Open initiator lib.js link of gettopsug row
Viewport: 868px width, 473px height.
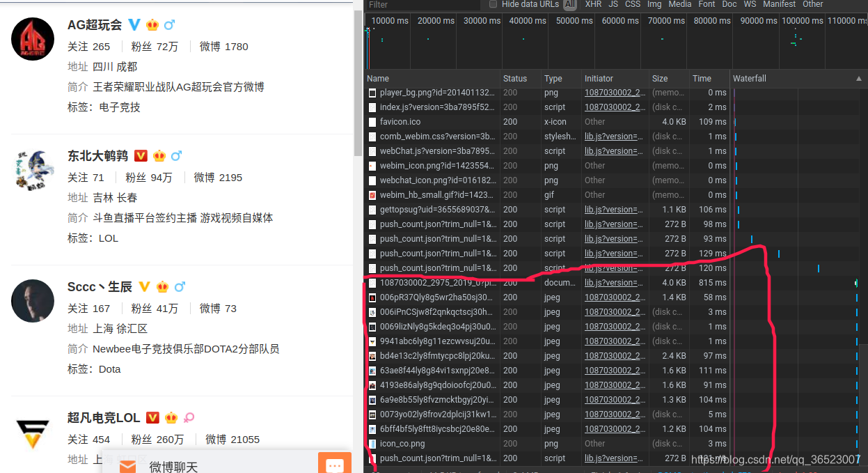pos(614,210)
